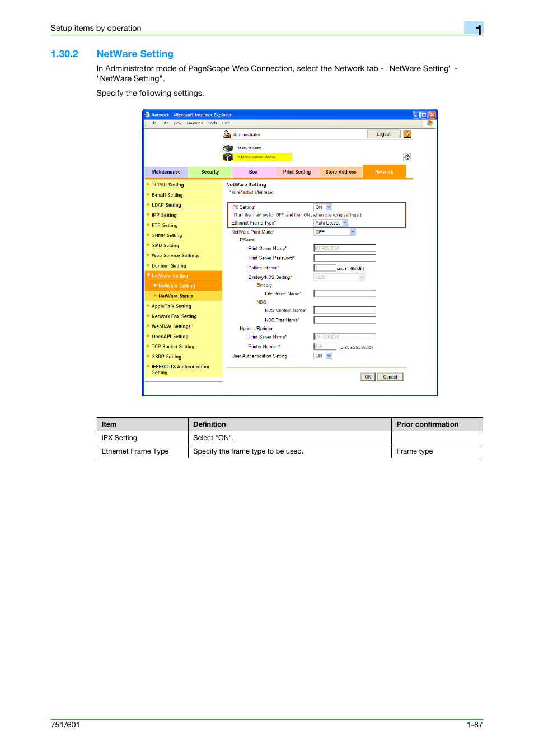
Task: Open WebDAV Settings in sidebar
Action: click(171, 326)
